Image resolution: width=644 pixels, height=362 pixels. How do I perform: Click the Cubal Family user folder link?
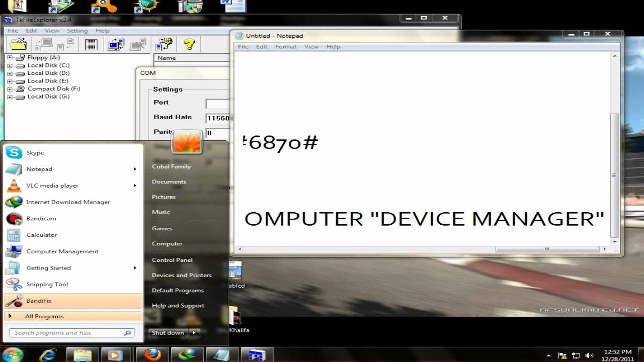[x=171, y=166]
